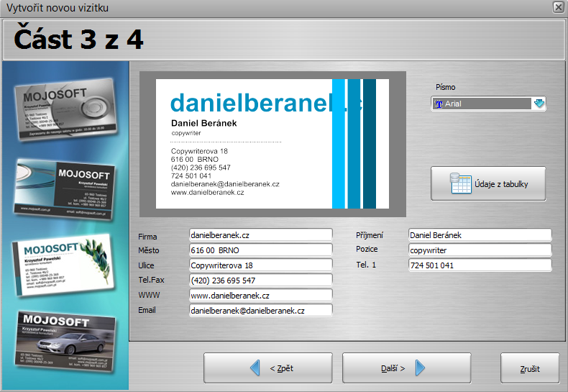Proceed with the Další button
The image size is (568, 392).
pos(406,368)
